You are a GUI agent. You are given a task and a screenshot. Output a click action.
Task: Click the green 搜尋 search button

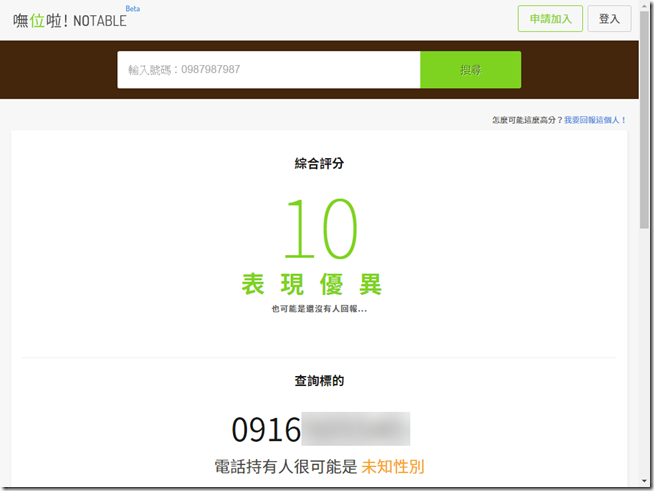click(470, 70)
